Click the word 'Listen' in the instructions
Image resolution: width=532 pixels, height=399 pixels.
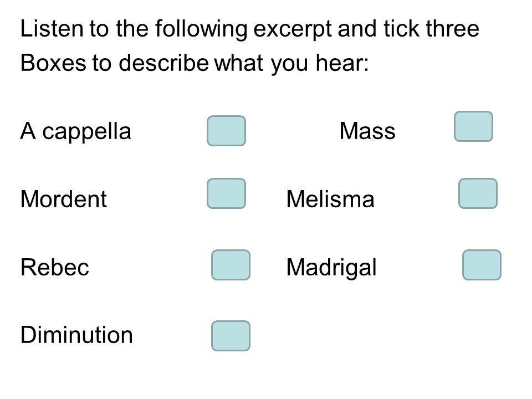coord(52,28)
